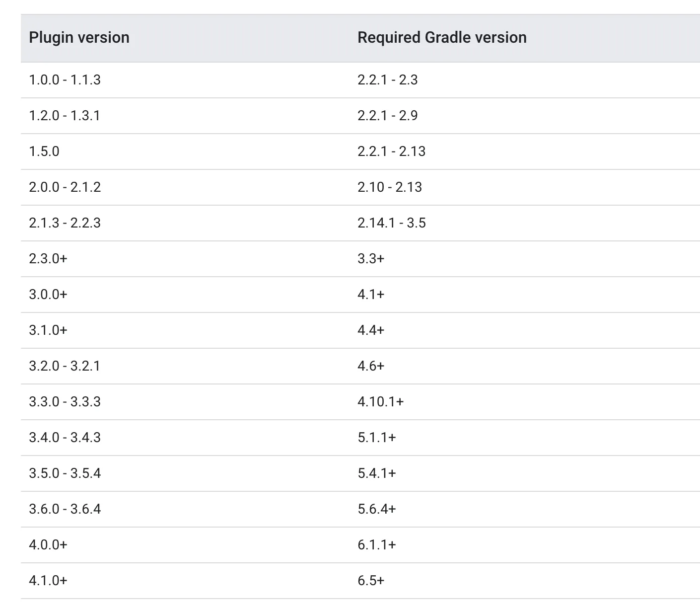Select the 1.5.0 plugin version cell
Viewport: 700px width, 611px height.
[x=44, y=152]
